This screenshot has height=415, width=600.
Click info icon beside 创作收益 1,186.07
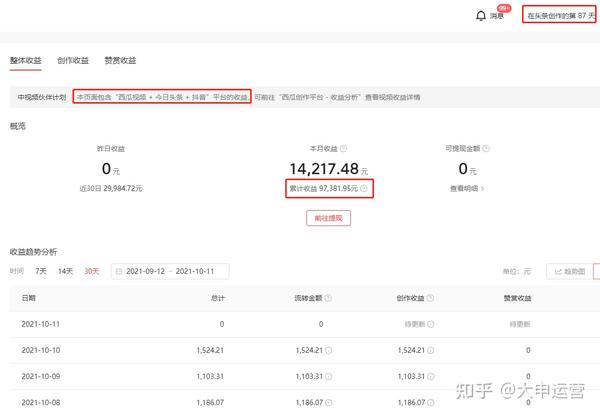[x=430, y=402]
